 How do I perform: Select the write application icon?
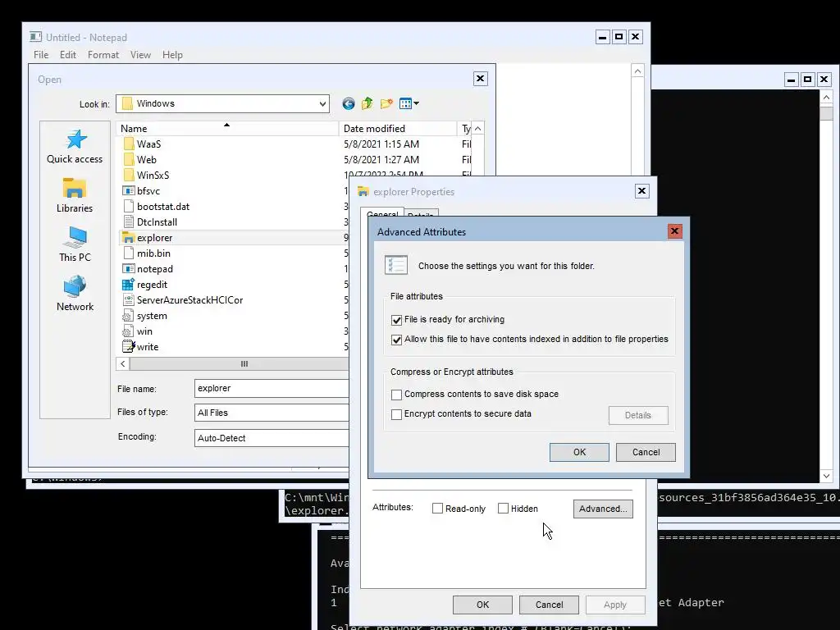click(129, 347)
